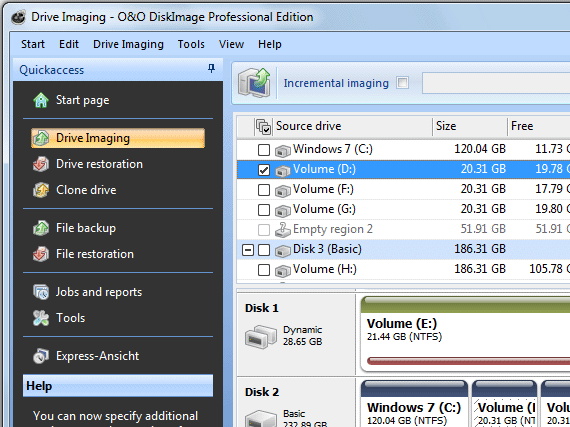Open the Tools menu in the menu bar

click(x=191, y=44)
